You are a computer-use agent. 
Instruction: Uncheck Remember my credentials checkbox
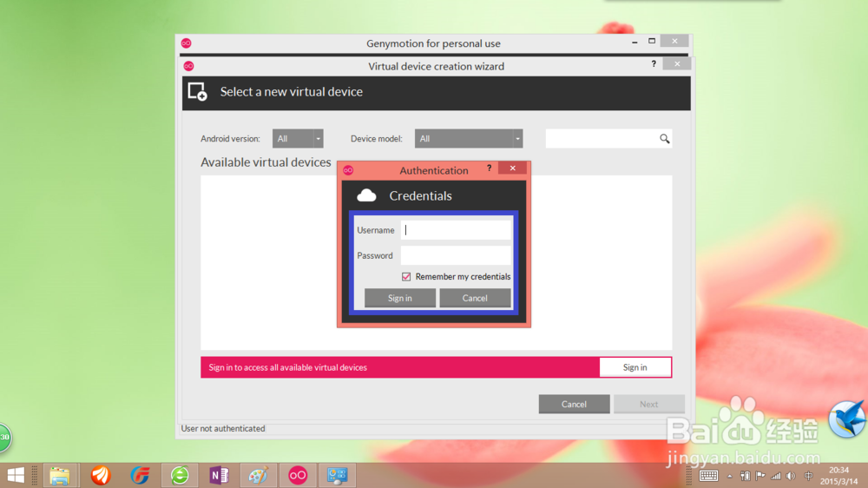pos(406,276)
